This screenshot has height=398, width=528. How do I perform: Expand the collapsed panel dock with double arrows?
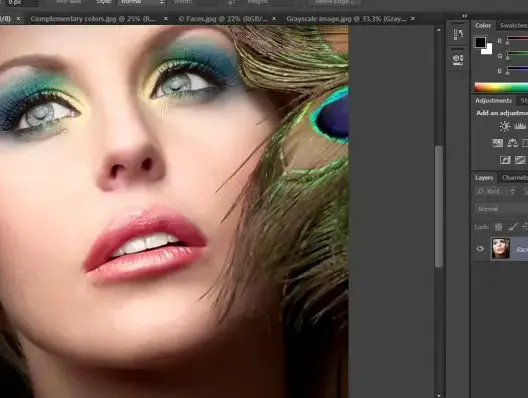coord(464,16)
